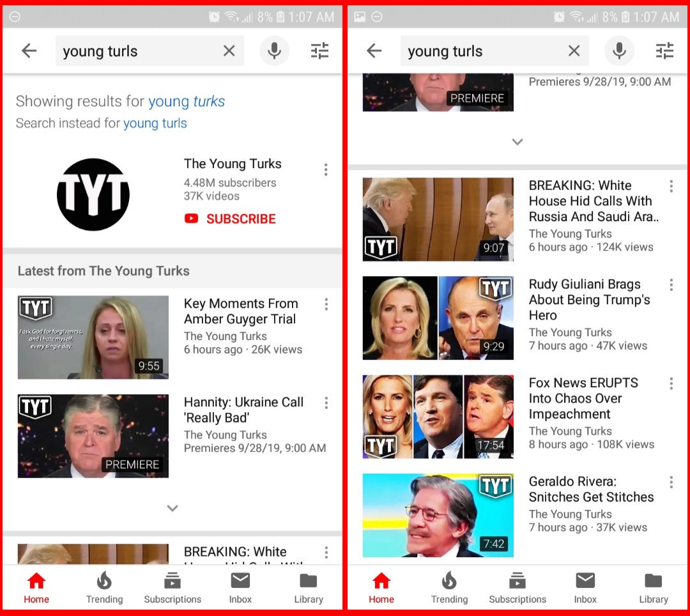Select Trending tab on right screen

(x=449, y=588)
